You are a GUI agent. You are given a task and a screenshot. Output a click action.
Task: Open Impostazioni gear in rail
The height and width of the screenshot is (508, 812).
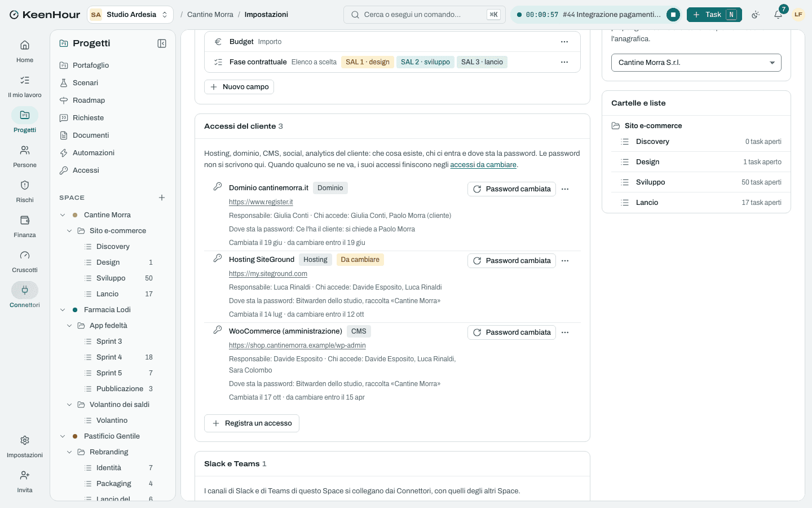25,446
